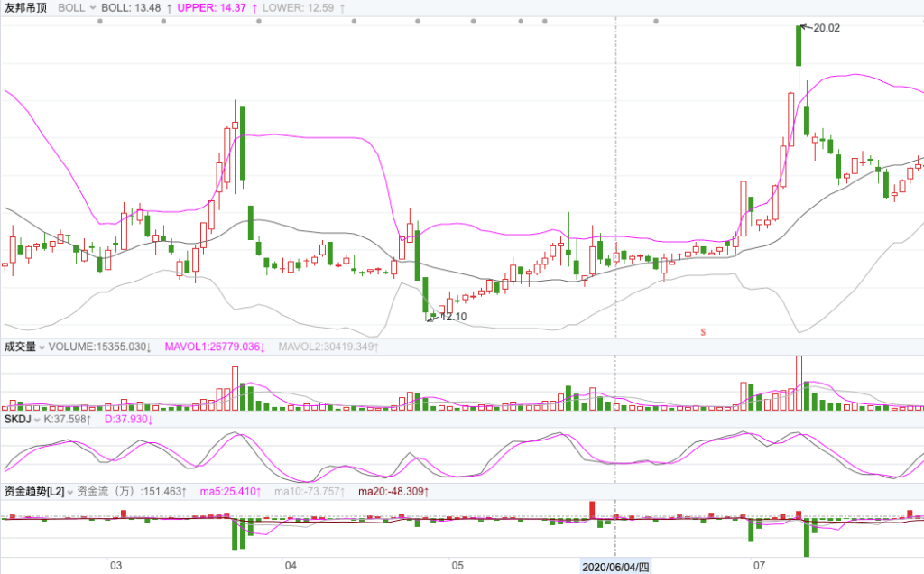This screenshot has width=924, height=574.
Task: Click the BOLL: 13.48 value
Action: coord(131,7)
